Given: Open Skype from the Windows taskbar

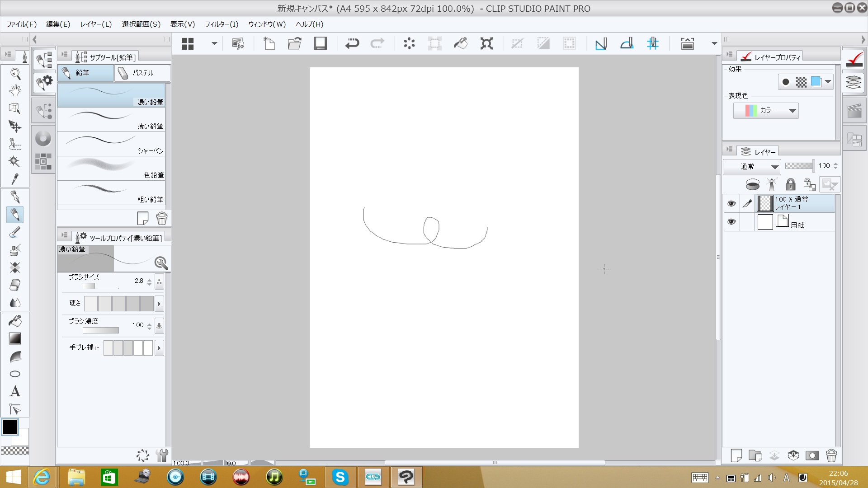Looking at the screenshot, I should pyautogui.click(x=340, y=477).
